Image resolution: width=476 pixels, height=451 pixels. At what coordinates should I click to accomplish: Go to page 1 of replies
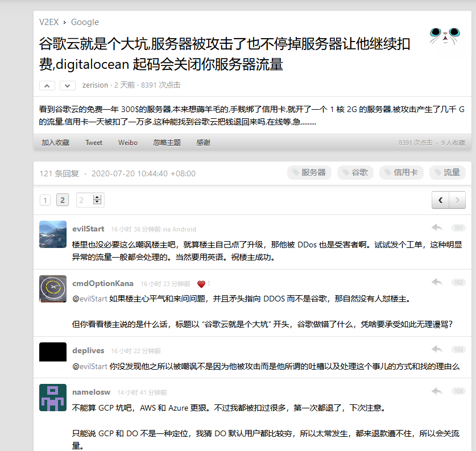tap(45, 200)
